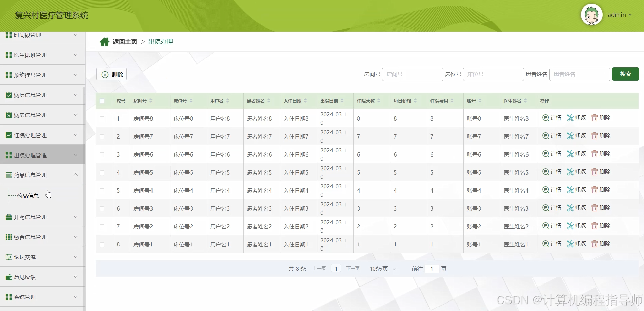Sort by 房间号 column arrows
Viewport: 644px width, 311px height.
tap(151, 101)
